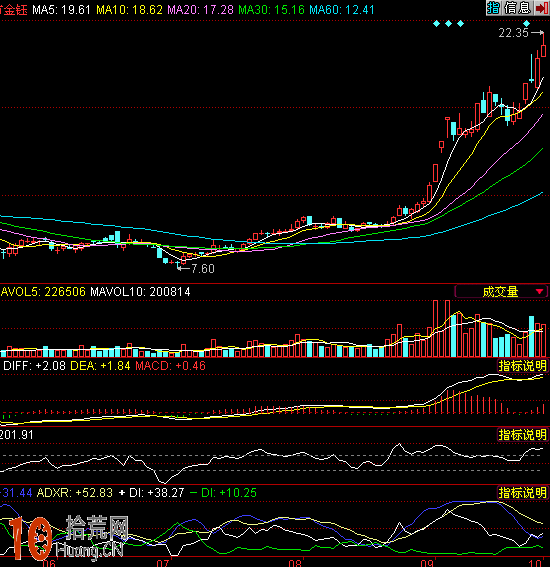Click the cyan diamond marker above the 22.35 label
Screen dimensions: 550x567
click(526, 24)
